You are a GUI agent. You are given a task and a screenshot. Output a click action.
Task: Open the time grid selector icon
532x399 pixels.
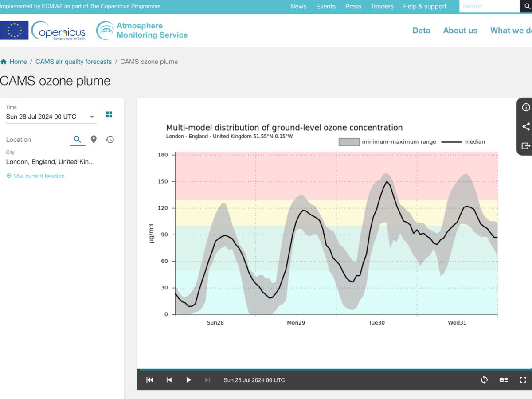(109, 115)
